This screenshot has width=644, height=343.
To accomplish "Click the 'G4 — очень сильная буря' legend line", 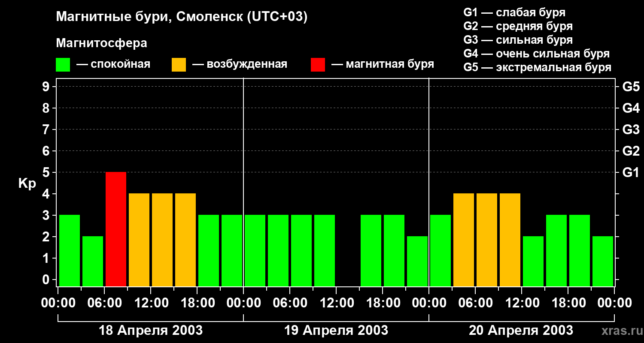I will click(537, 54).
